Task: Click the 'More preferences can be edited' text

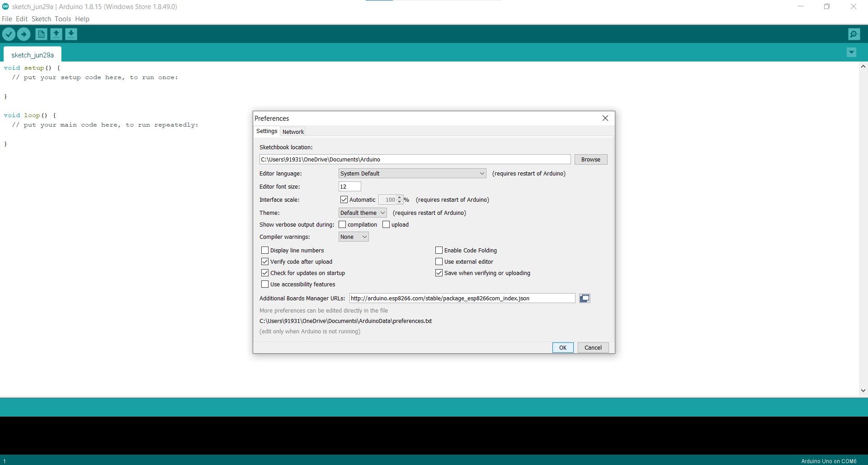Action: coord(324,310)
